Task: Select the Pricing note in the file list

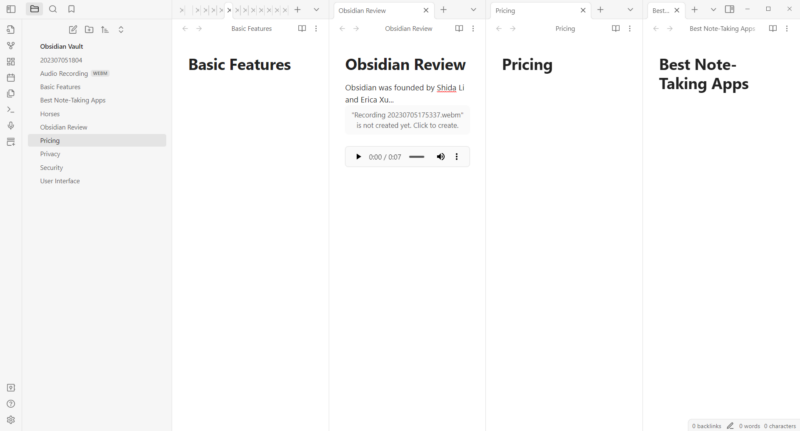Action: tap(97, 140)
